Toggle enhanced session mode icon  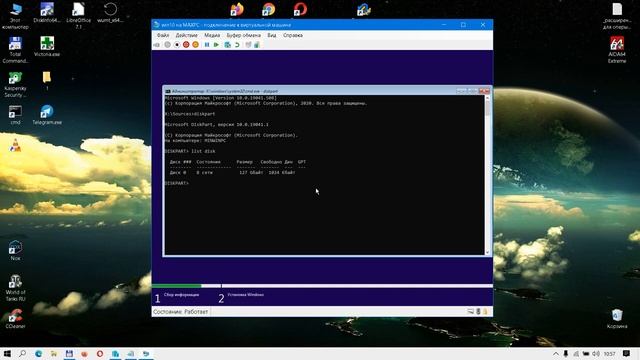tap(248, 45)
